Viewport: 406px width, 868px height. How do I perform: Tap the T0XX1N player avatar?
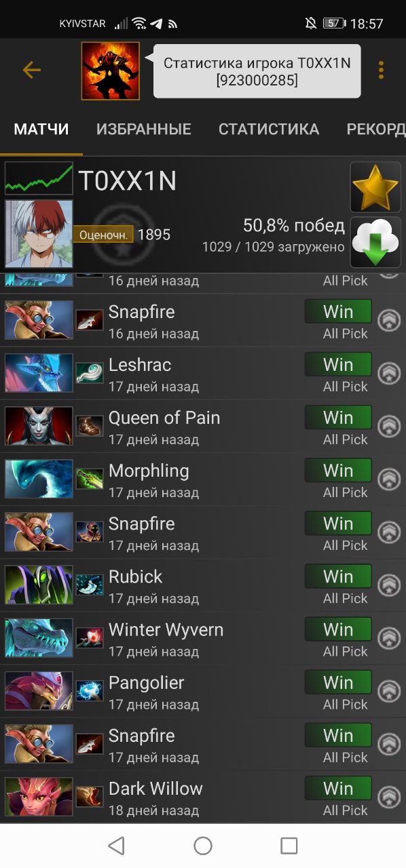click(39, 234)
